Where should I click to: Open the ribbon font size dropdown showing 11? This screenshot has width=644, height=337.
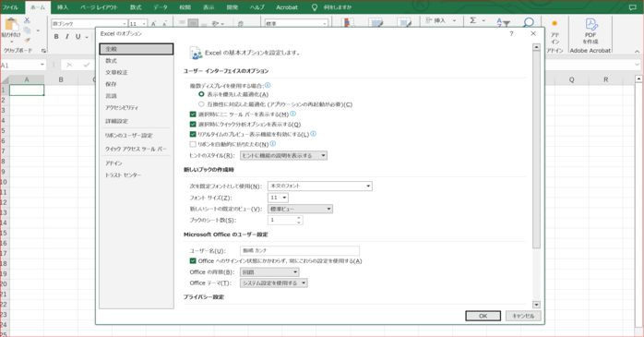coord(144,24)
